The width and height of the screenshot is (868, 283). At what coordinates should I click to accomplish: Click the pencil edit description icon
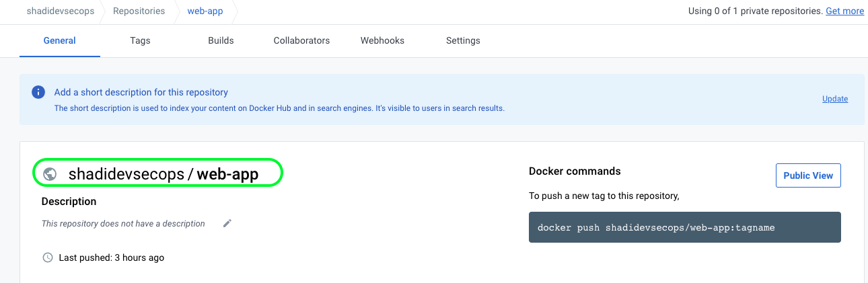point(227,223)
